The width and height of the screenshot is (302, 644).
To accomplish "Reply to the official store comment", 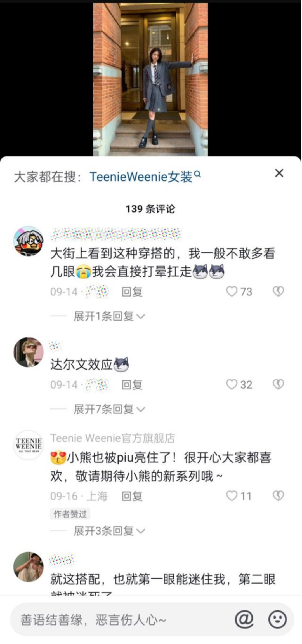I will pos(132,496).
